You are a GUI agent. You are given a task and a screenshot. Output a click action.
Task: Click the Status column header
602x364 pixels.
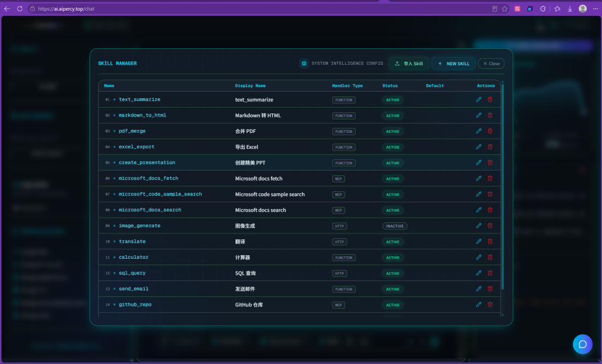click(390, 86)
